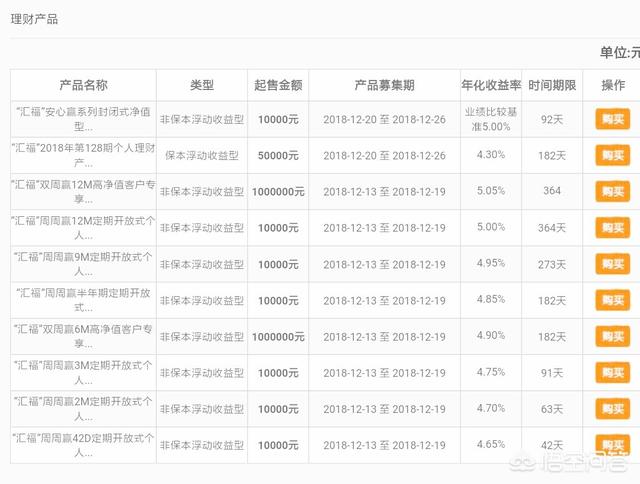Click 购买 for 周周赢半年期定期开放式
This screenshot has width=640, height=484.
tap(613, 300)
